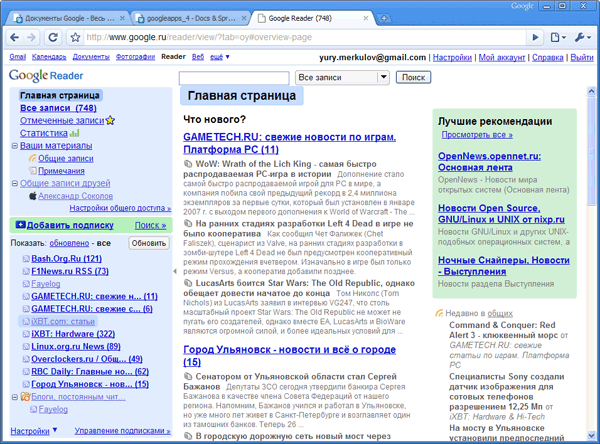Screen dimensions: 600x444
Task: Click the feed icon beside iXBT: Hardware
Action: pos(26,334)
